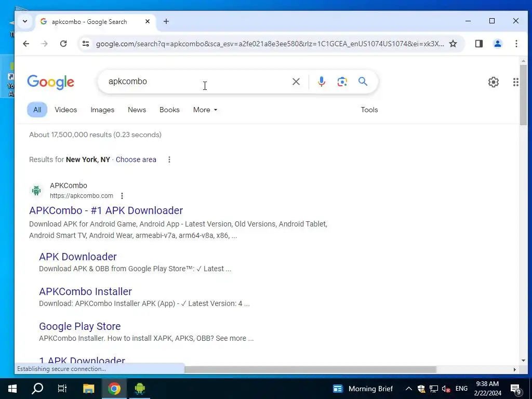
Task: Open Task View on the taskbar
Action: 62,389
